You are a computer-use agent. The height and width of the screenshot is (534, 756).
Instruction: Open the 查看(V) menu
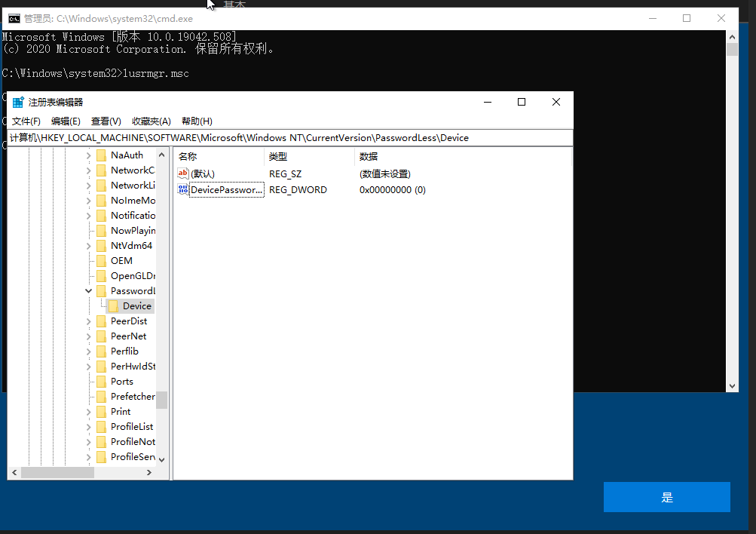coord(106,121)
